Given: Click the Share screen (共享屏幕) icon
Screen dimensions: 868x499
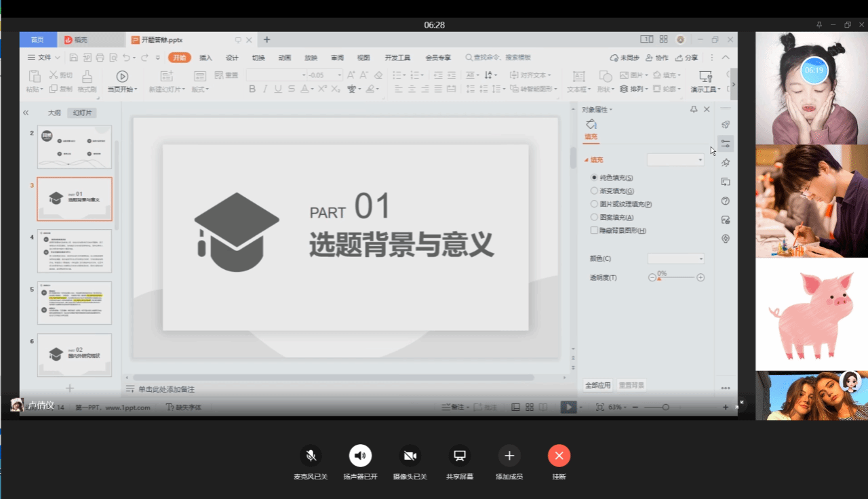Looking at the screenshot, I should coord(459,456).
